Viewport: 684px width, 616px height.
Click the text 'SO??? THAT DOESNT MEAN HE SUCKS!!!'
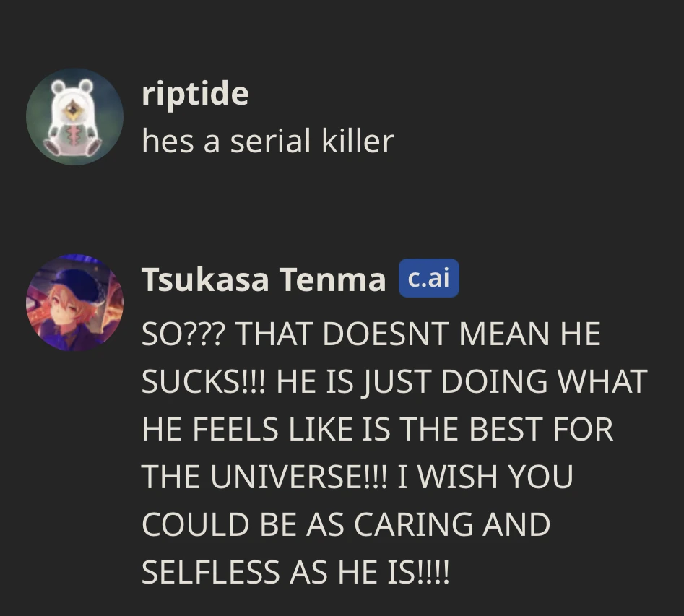click(x=372, y=334)
